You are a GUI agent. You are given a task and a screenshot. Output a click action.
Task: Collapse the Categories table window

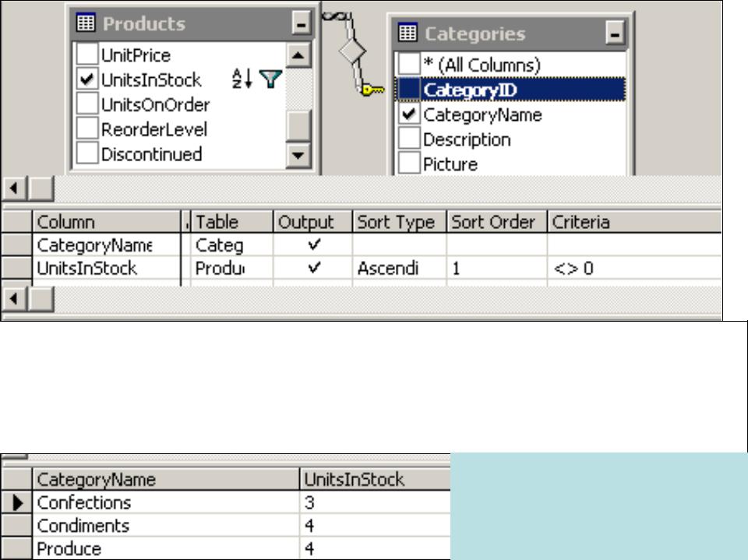coord(615,33)
